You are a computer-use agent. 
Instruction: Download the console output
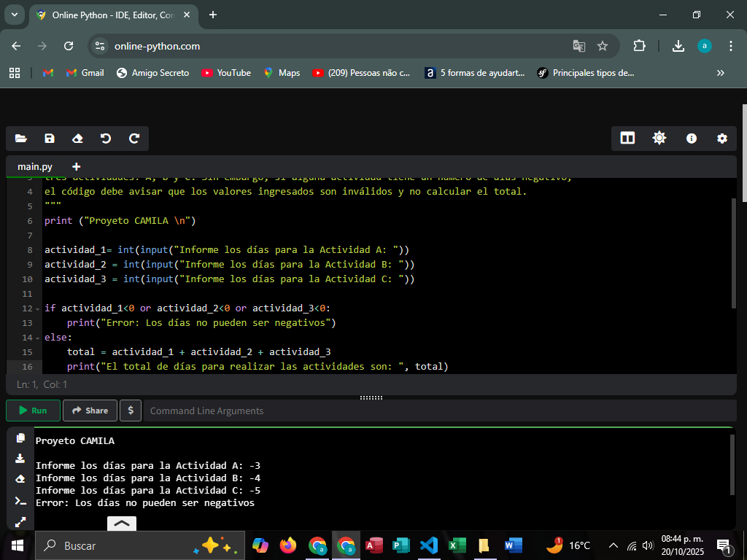(20, 459)
